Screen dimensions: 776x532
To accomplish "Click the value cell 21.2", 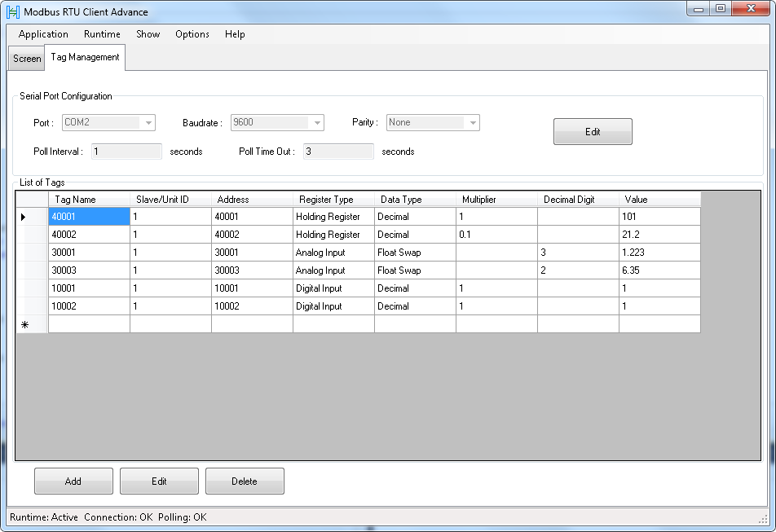I will (x=659, y=235).
